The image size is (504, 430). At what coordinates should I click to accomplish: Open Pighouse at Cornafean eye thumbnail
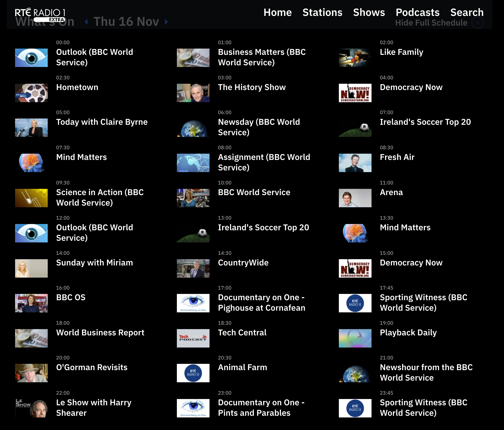coord(193,303)
